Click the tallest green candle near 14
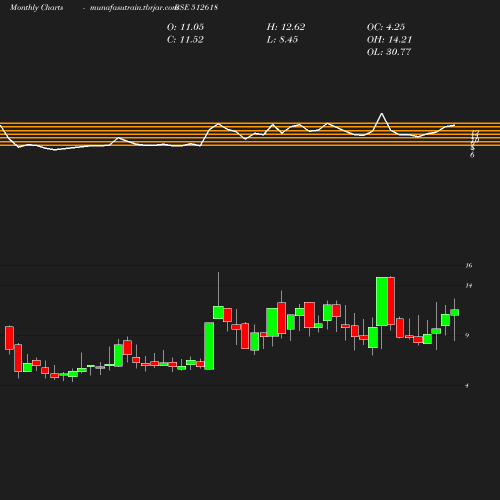This screenshot has width=500, height=500. click(382, 301)
